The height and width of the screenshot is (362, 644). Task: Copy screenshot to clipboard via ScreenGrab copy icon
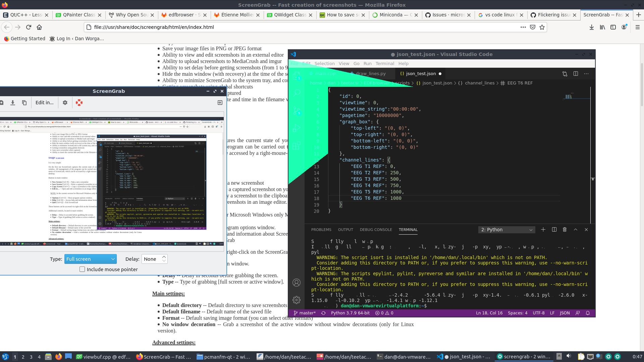(24, 103)
